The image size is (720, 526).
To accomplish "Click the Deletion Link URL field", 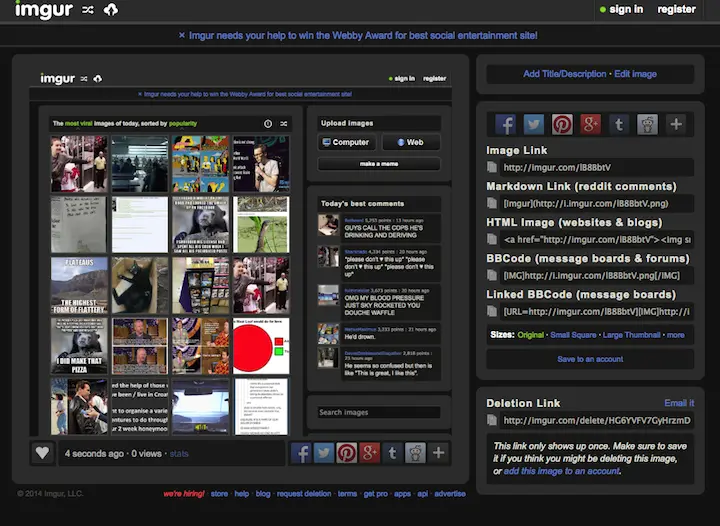I will tap(596, 420).
